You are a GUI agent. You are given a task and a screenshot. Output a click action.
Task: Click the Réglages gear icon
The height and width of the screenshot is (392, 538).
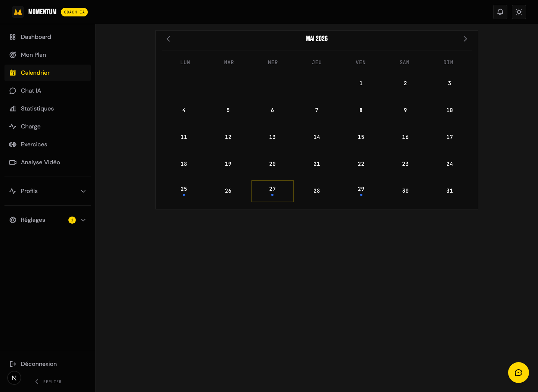13,220
